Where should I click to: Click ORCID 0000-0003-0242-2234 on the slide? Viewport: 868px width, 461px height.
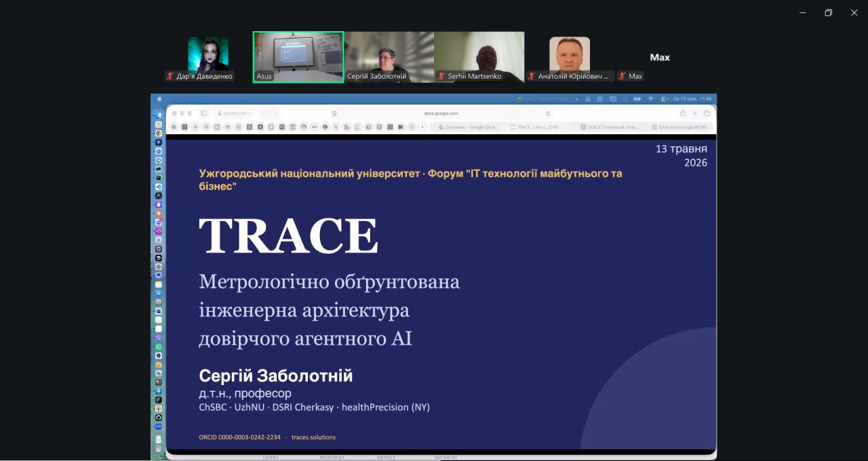pos(239,437)
